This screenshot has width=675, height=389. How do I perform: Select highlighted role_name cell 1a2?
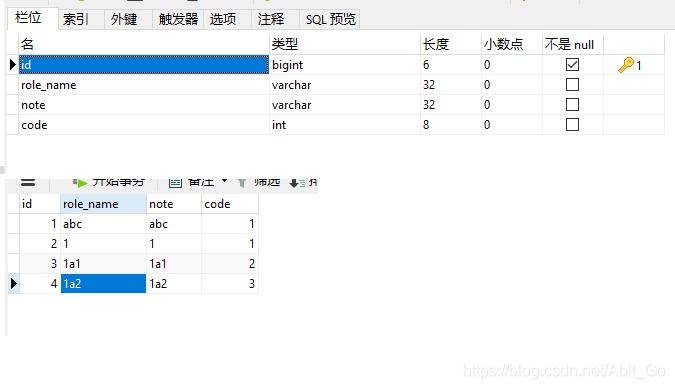pyautogui.click(x=103, y=284)
